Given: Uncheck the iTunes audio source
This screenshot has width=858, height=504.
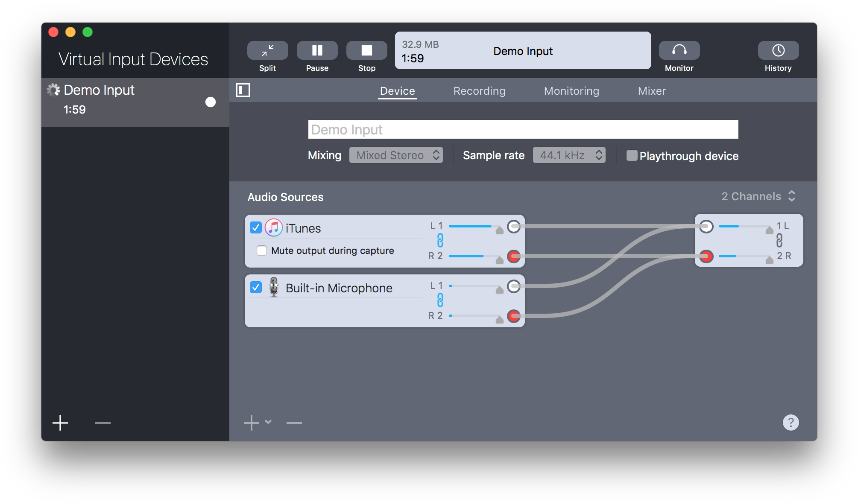Looking at the screenshot, I should click(256, 228).
